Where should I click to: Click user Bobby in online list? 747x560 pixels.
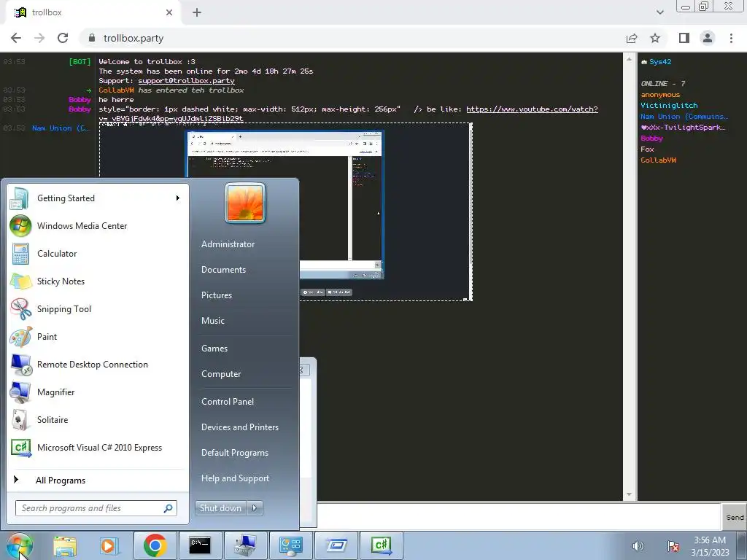point(651,138)
